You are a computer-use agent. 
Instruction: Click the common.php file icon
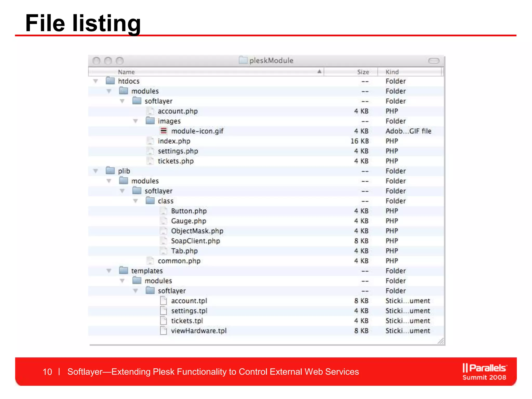pos(150,261)
